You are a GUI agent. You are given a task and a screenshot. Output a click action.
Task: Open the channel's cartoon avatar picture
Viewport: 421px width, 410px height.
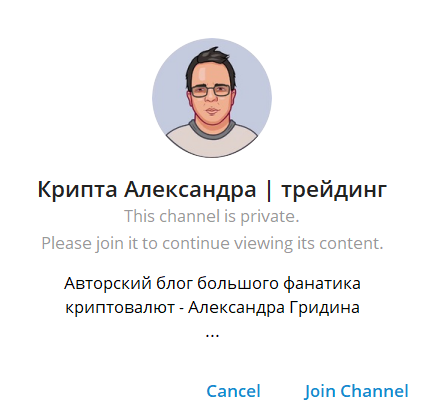point(212,98)
